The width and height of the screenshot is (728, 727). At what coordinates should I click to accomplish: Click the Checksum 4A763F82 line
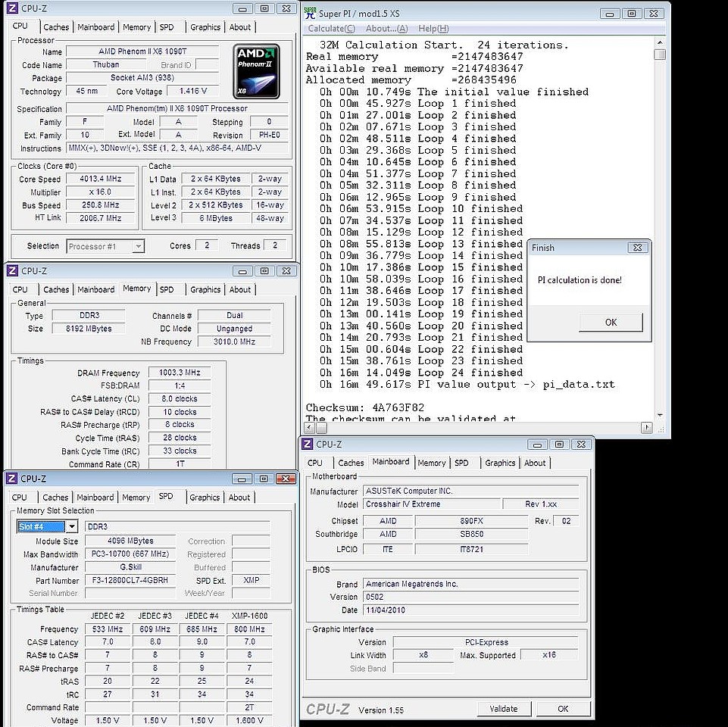pyautogui.click(x=365, y=407)
